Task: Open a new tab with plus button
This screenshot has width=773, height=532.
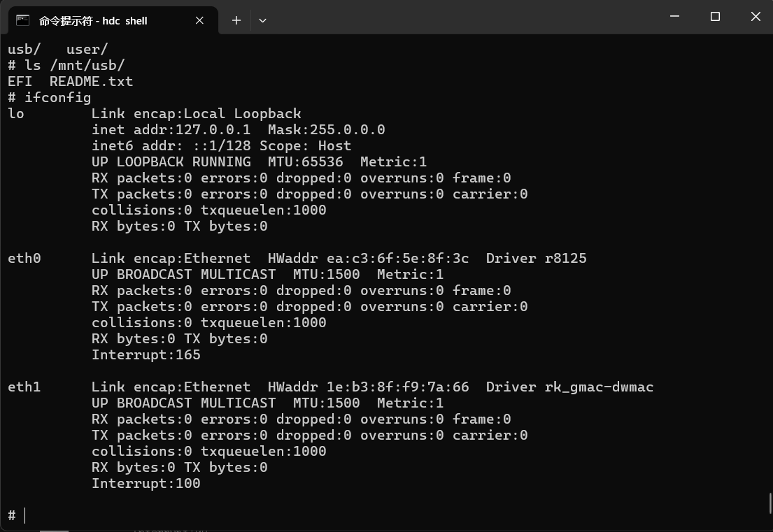Action: (236, 20)
